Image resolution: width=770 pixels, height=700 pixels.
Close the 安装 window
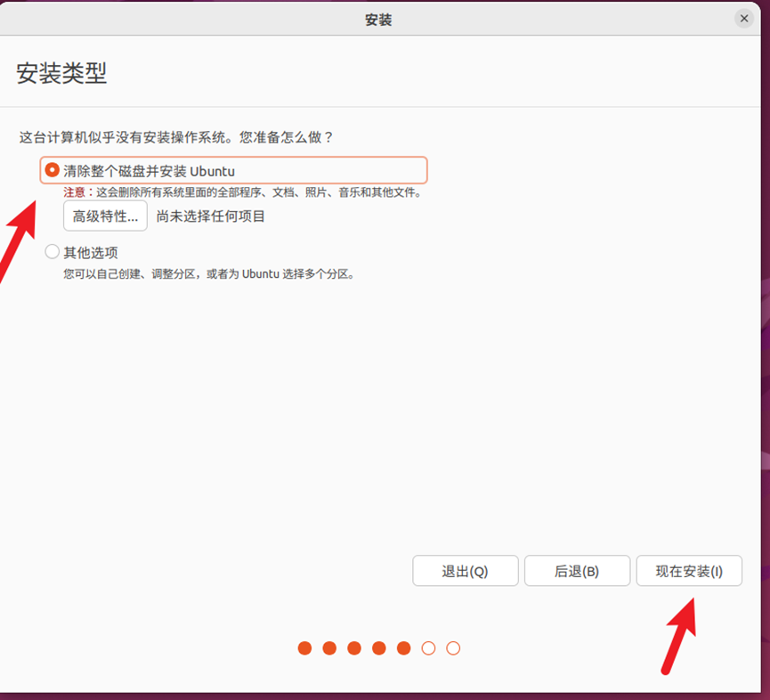click(744, 19)
